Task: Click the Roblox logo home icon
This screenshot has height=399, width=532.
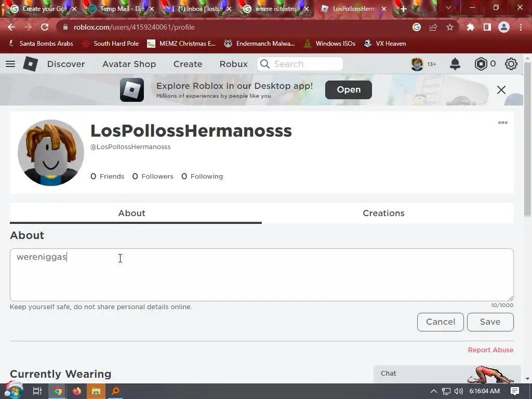Action: coord(30,64)
